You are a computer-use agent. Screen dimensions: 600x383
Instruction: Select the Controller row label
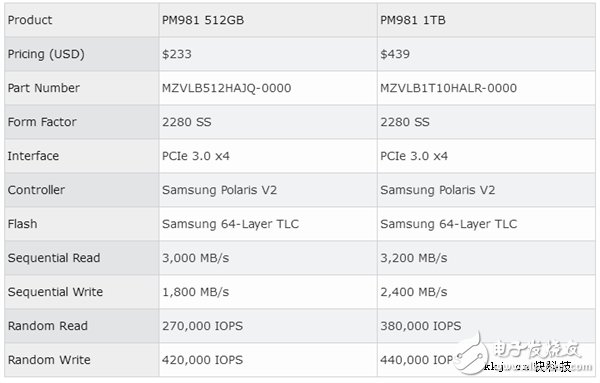click(36, 190)
